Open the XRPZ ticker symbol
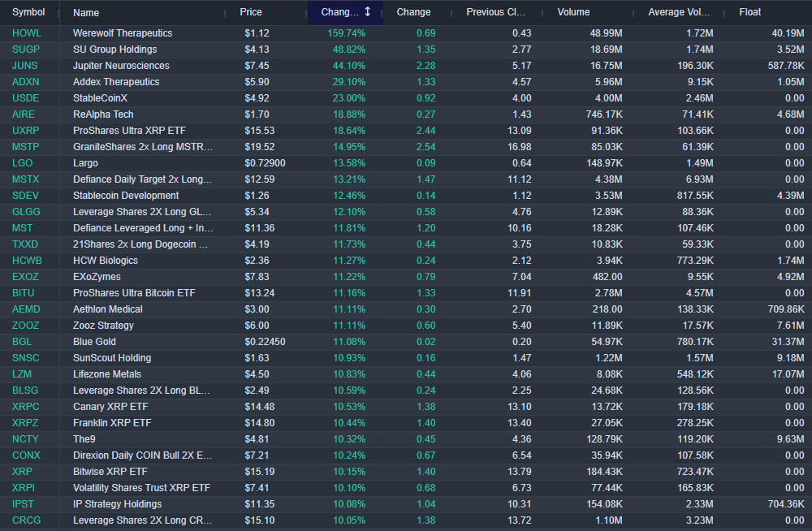This screenshot has height=531, width=812. pos(25,423)
